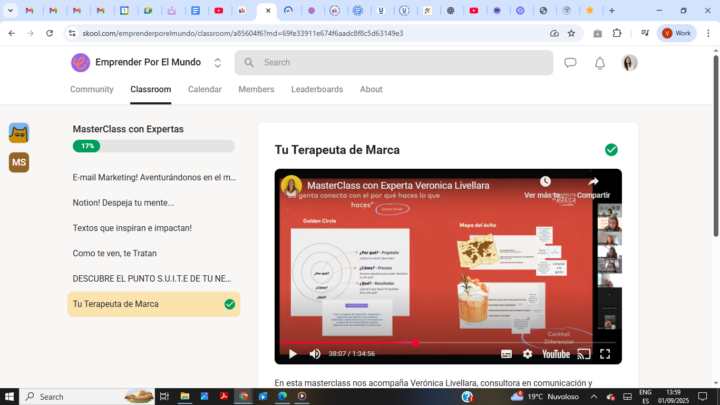Open the video settings gear

point(528,353)
